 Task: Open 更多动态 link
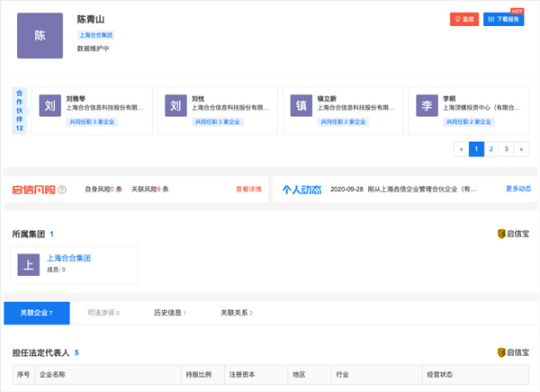tap(518, 189)
